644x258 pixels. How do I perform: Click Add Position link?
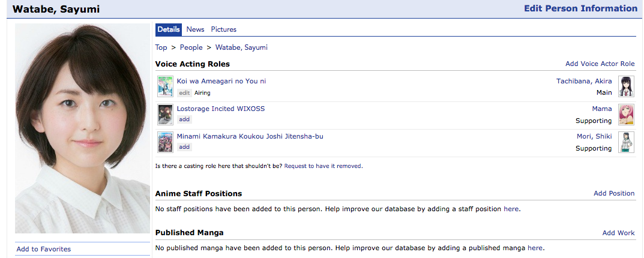click(x=613, y=193)
